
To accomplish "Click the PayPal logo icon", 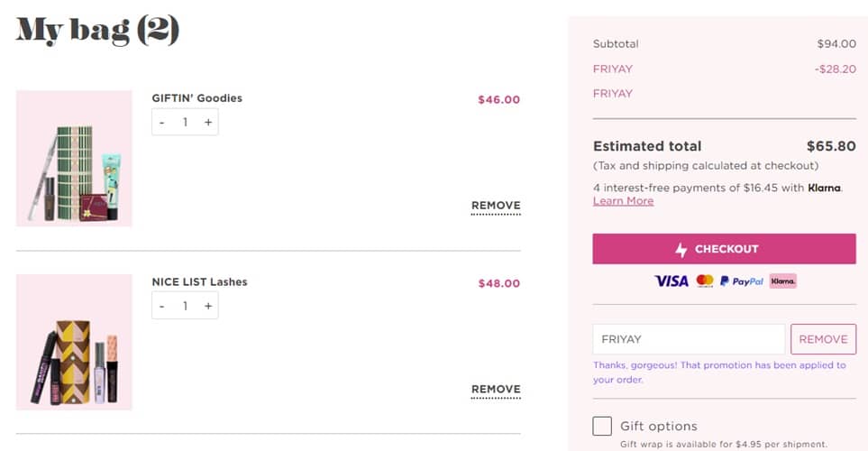I will point(742,281).
